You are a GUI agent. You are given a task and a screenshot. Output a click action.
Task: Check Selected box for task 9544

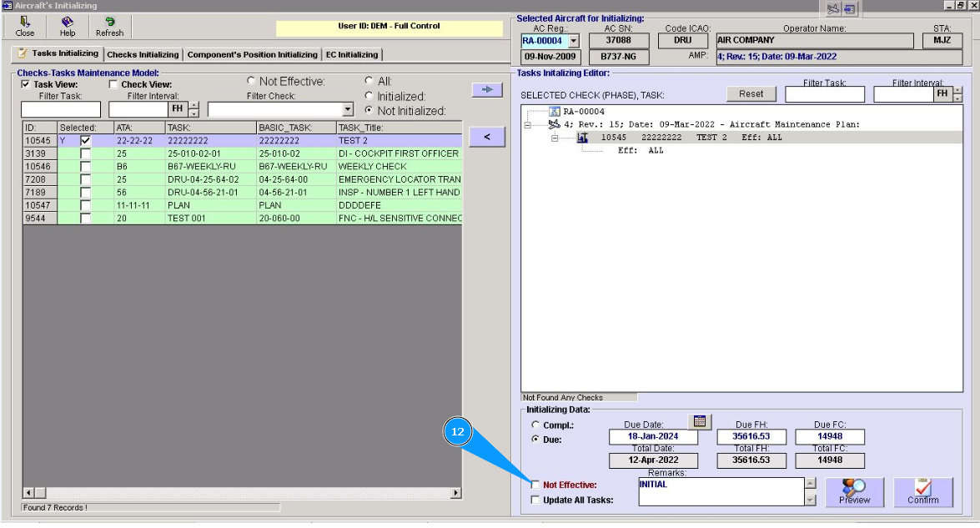point(86,218)
